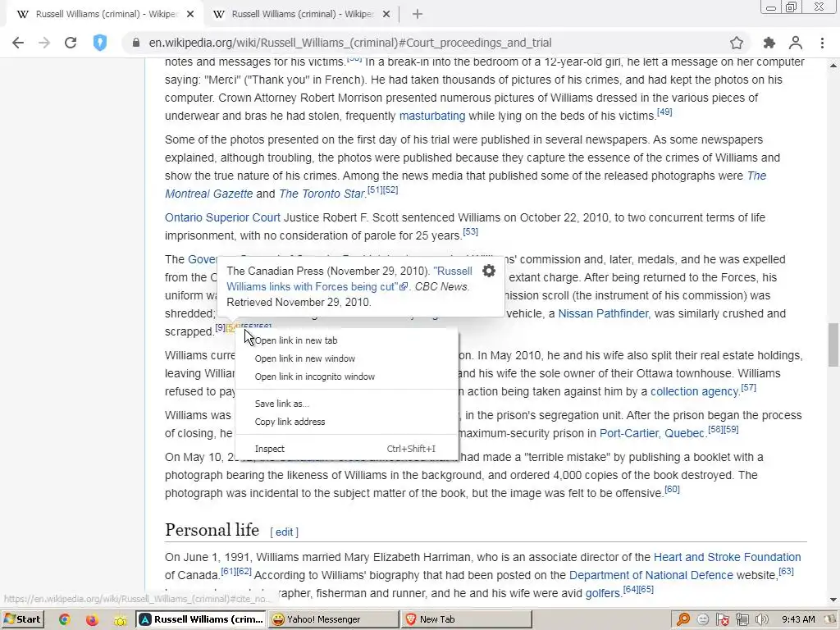840x630 pixels.
Task: Switch to Yahoo! Messenger taskbar window
Action: [x=333, y=620]
